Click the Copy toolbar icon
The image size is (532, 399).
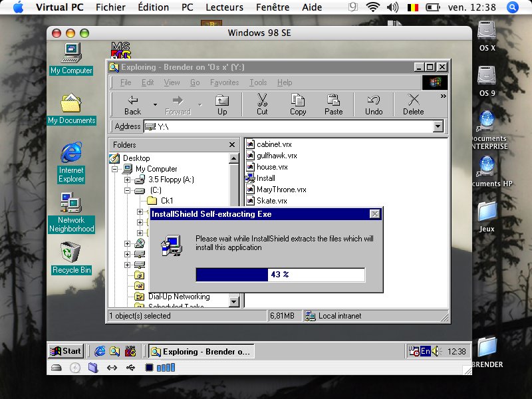click(x=298, y=104)
